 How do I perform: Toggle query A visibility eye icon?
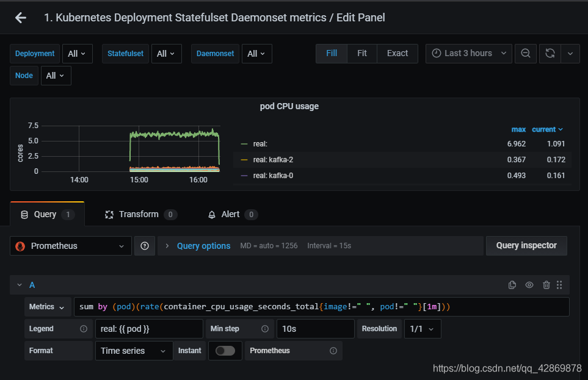(x=529, y=285)
